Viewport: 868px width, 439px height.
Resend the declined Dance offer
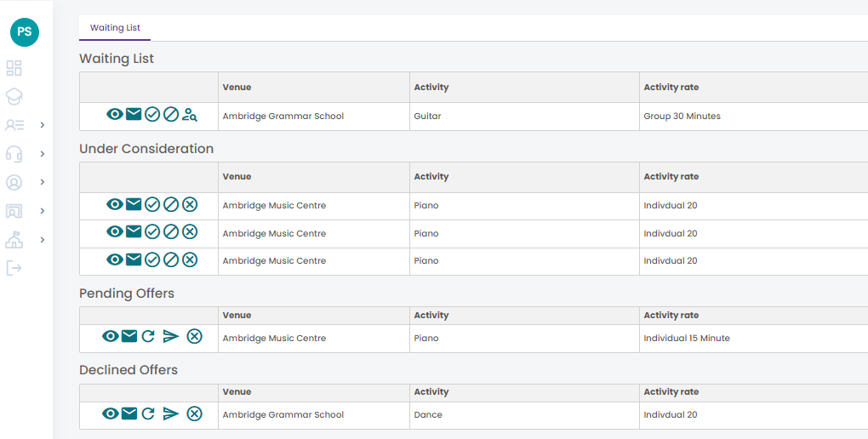[171, 413]
